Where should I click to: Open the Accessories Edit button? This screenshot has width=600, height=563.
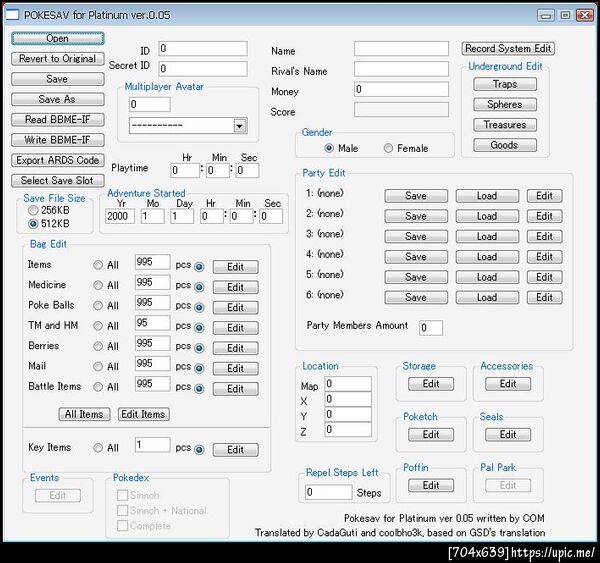508,384
